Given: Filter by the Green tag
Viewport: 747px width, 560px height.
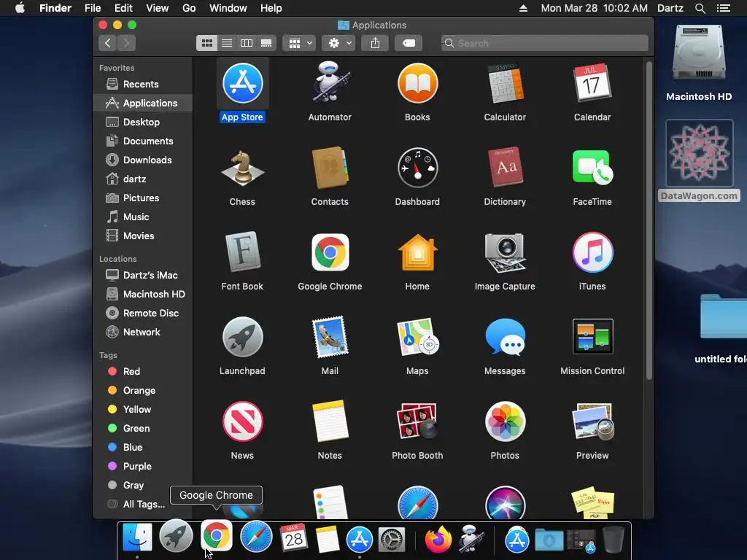Looking at the screenshot, I should coord(142,429).
